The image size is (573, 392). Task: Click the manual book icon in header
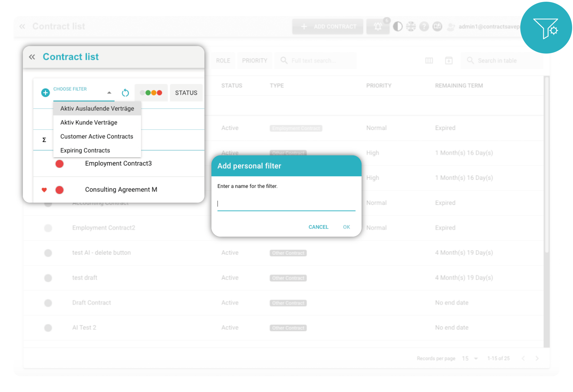pos(437,27)
